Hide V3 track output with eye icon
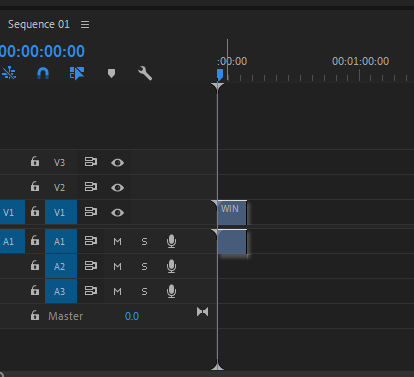Viewport: 414px width, 377px height. [x=117, y=163]
